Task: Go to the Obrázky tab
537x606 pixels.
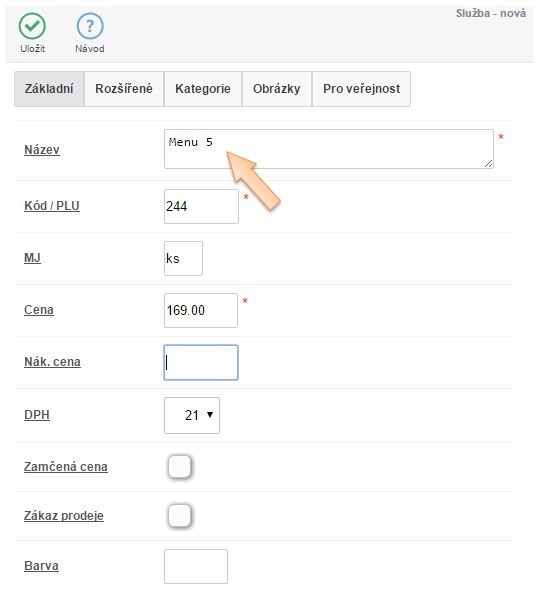Action: (276, 89)
